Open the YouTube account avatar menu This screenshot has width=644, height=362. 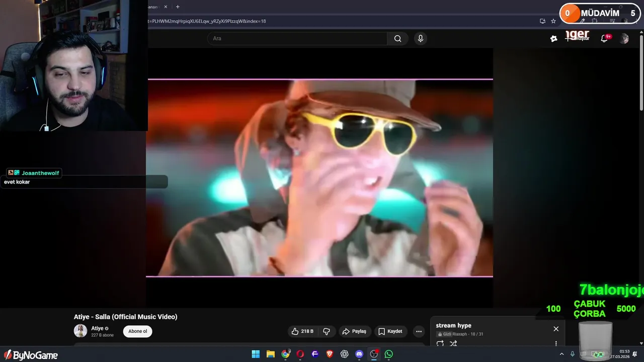pyautogui.click(x=624, y=39)
